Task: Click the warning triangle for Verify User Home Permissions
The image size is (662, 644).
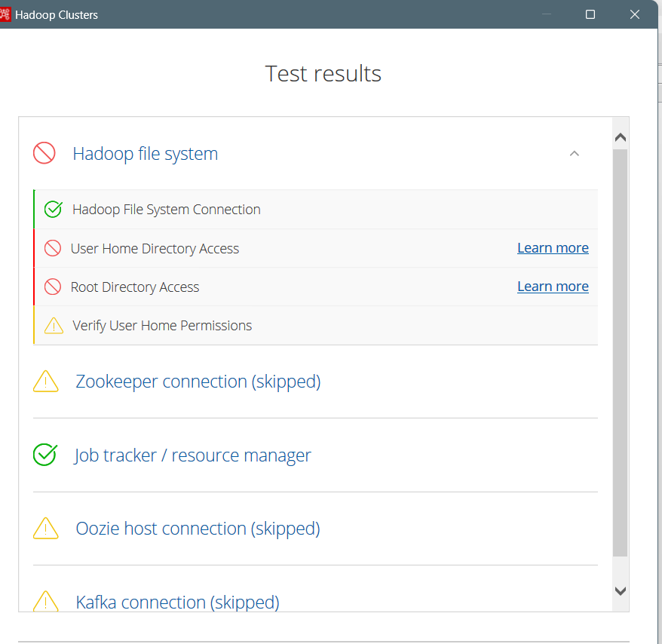Action: coord(54,326)
